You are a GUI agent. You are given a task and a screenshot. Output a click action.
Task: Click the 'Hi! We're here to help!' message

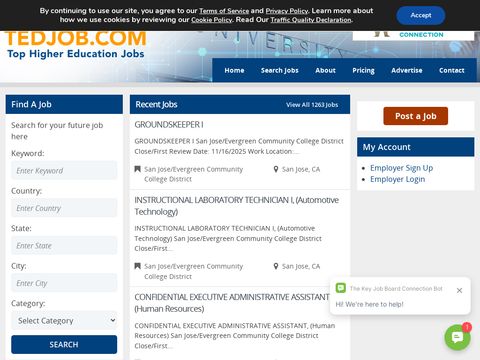369,304
